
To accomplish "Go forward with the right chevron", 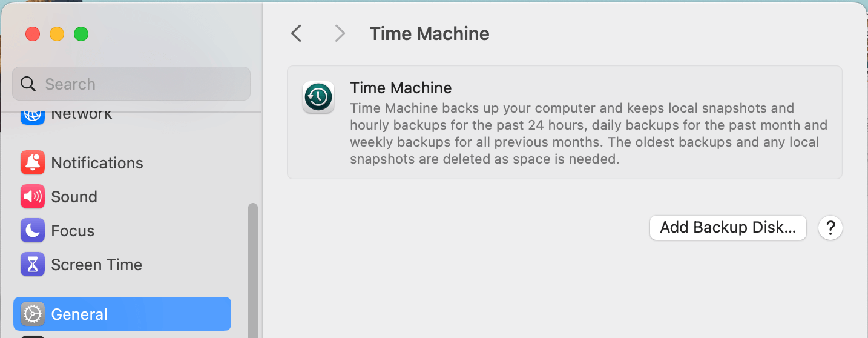I will point(340,33).
